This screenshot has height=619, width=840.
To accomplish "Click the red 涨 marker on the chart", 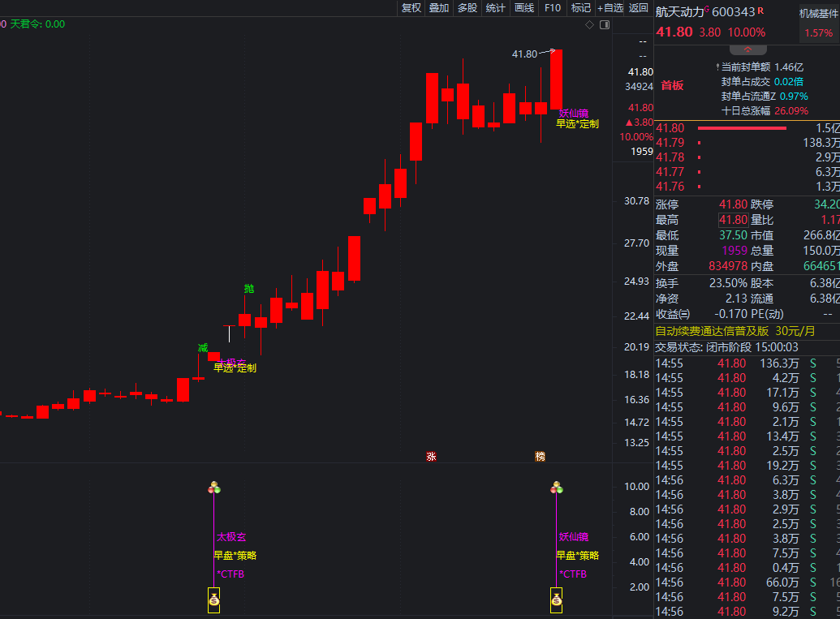I will [432, 457].
